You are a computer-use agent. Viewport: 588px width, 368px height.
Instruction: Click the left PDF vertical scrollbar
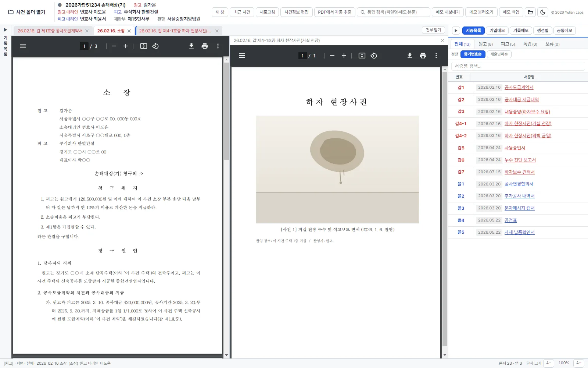(x=226, y=110)
